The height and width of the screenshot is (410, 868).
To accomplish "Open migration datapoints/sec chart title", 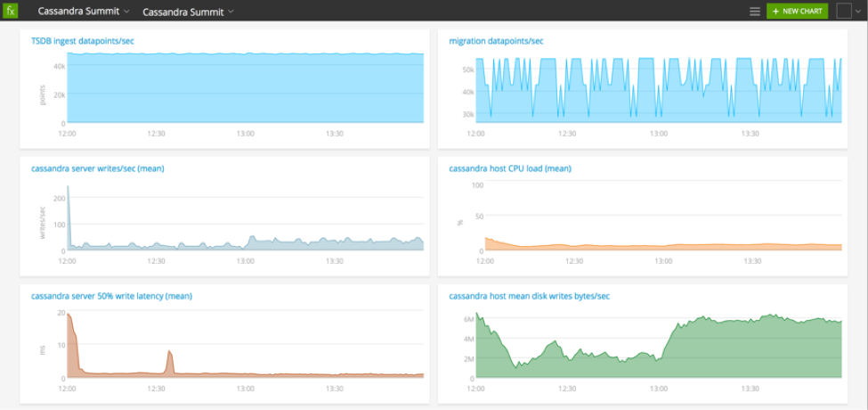I will pyautogui.click(x=496, y=41).
